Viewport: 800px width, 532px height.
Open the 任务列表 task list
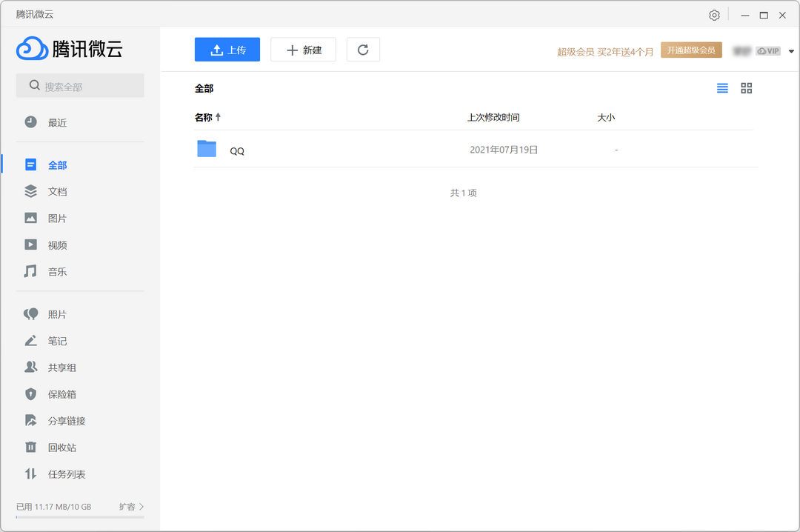(x=66, y=474)
